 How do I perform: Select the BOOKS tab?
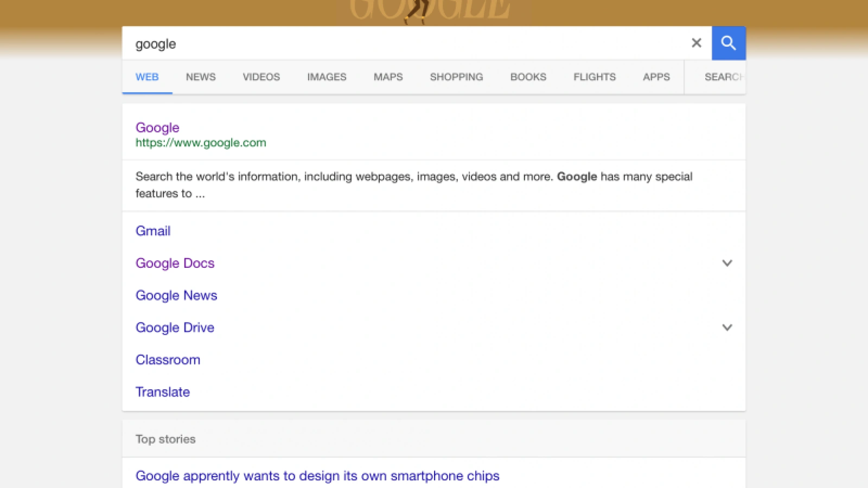(528, 77)
